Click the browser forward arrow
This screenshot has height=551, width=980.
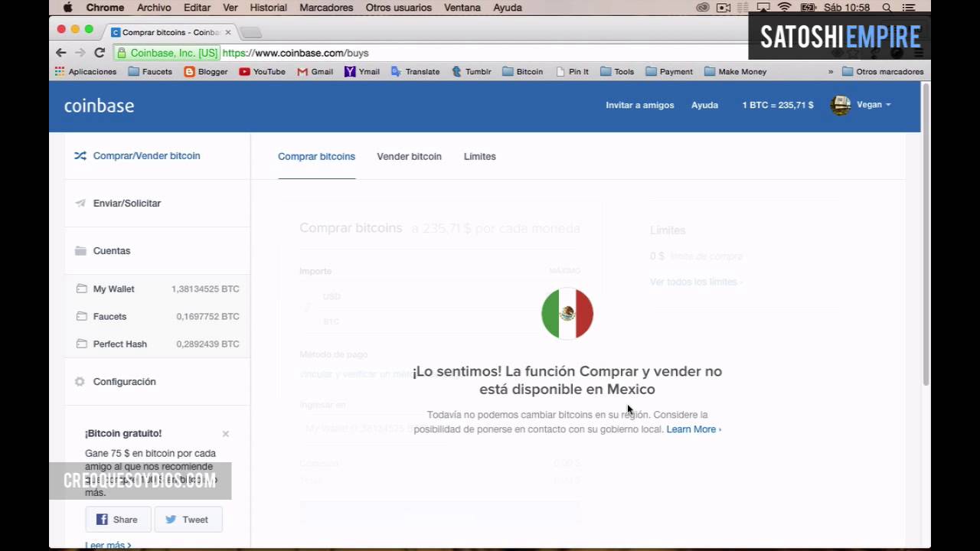(x=80, y=53)
